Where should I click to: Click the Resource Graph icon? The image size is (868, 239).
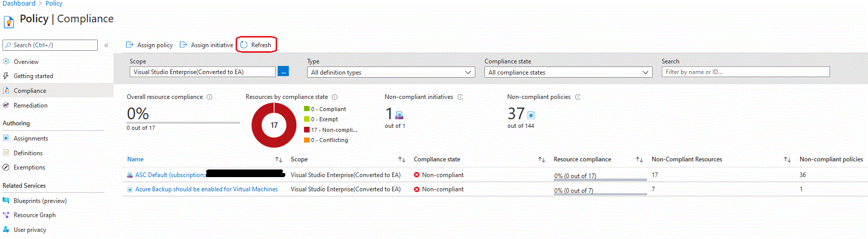pos(6,215)
